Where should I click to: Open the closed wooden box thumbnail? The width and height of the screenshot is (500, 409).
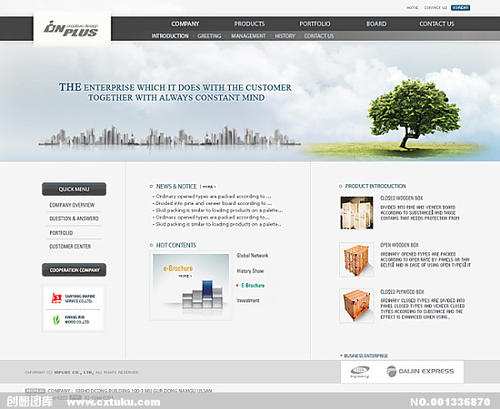click(357, 213)
